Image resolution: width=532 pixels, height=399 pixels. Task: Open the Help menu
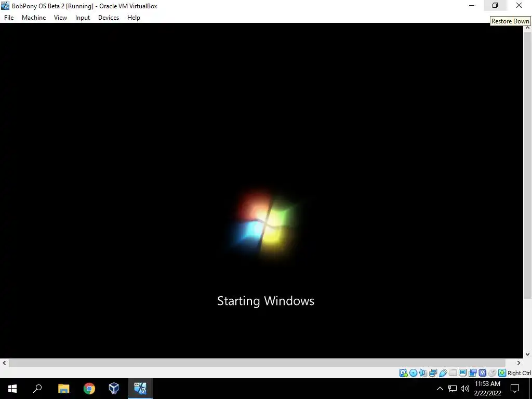tap(134, 18)
